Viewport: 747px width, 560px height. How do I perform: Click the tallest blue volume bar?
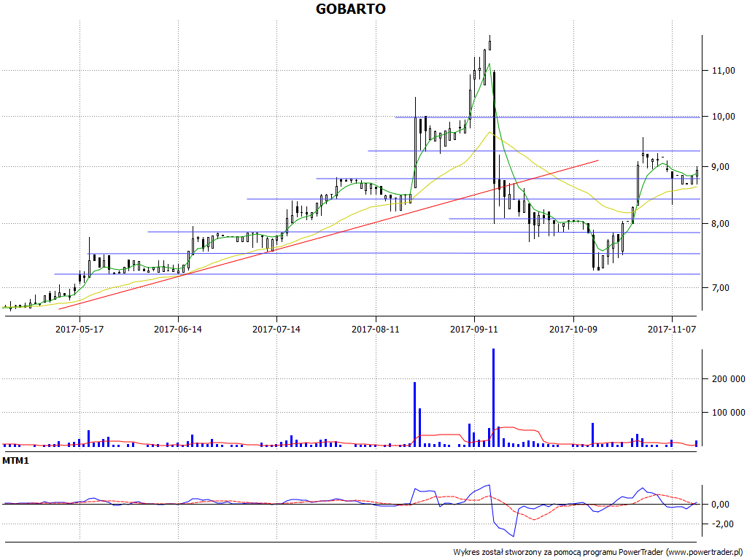pos(493,397)
